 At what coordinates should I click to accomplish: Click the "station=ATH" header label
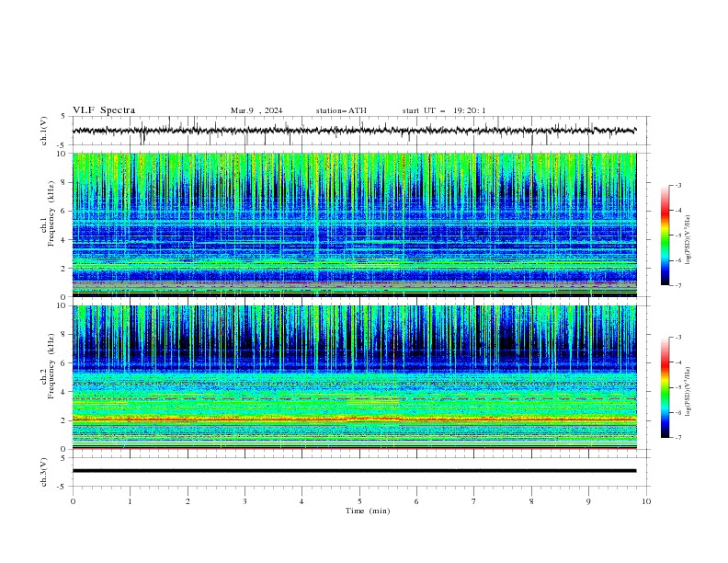pyautogui.click(x=341, y=110)
